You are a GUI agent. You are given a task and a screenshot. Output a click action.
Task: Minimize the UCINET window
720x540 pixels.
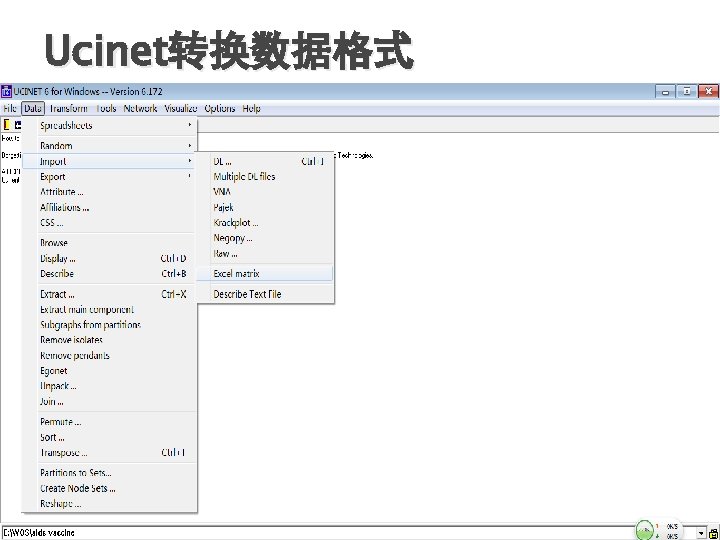[x=664, y=92]
